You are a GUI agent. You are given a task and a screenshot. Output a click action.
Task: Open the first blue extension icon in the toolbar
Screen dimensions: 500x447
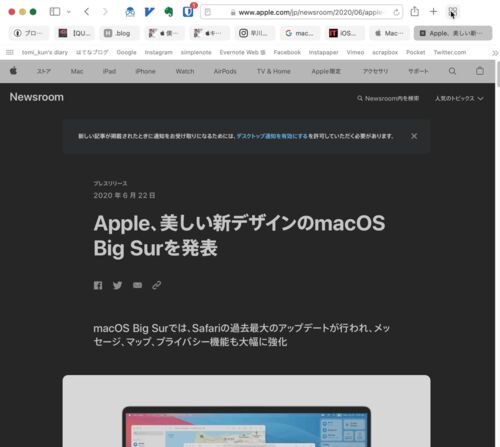click(130, 12)
